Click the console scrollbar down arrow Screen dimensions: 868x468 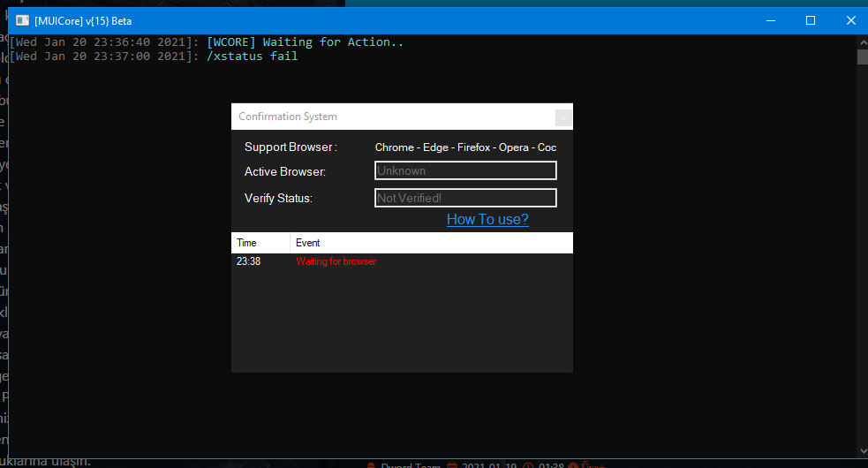click(863, 451)
